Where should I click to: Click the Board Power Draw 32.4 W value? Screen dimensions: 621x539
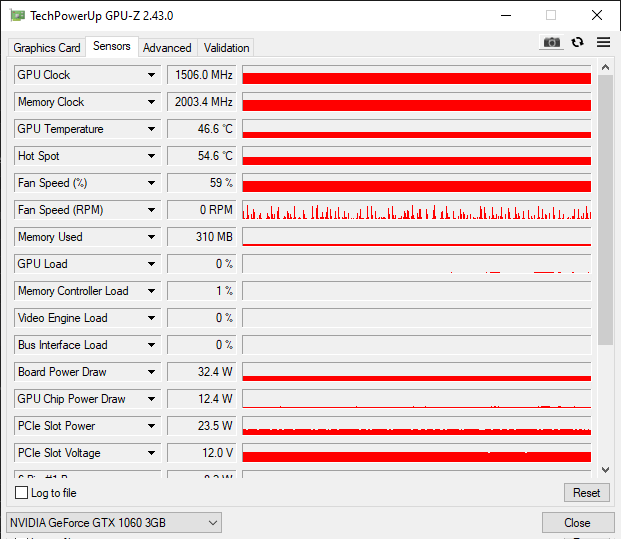(202, 372)
